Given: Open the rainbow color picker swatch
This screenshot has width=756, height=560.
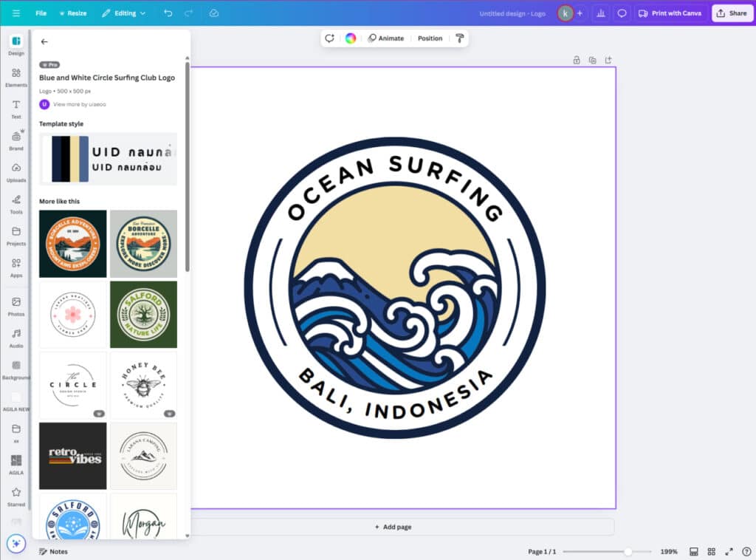Looking at the screenshot, I should (351, 38).
